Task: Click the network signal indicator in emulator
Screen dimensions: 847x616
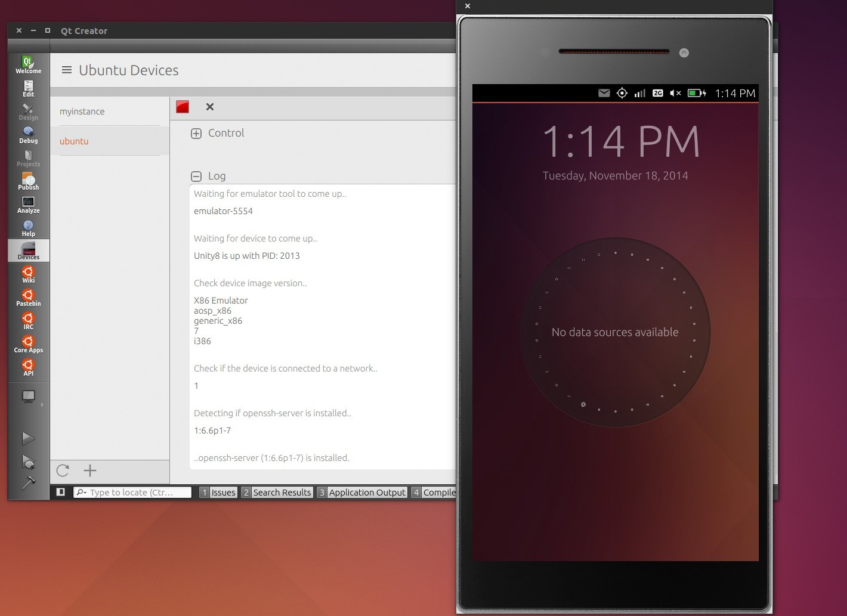Action: (640, 93)
